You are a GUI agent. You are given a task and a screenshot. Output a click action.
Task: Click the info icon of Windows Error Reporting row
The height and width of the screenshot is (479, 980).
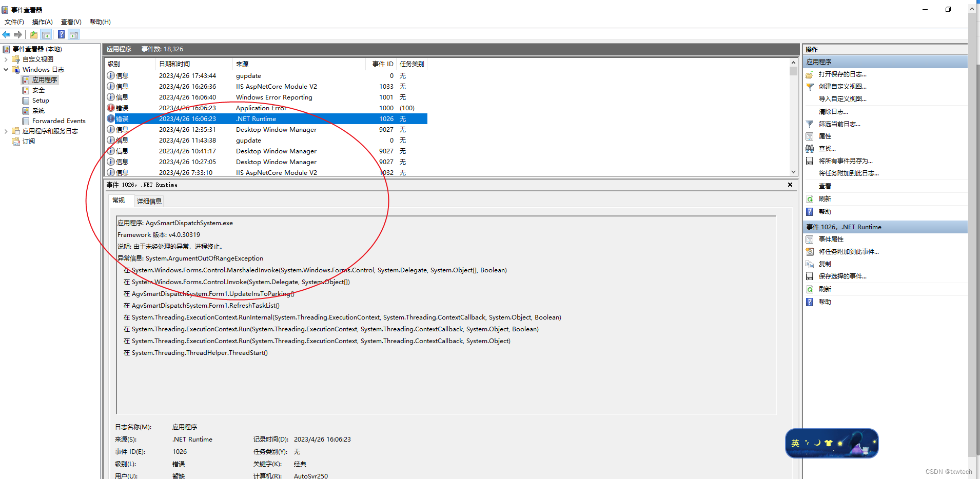point(111,97)
